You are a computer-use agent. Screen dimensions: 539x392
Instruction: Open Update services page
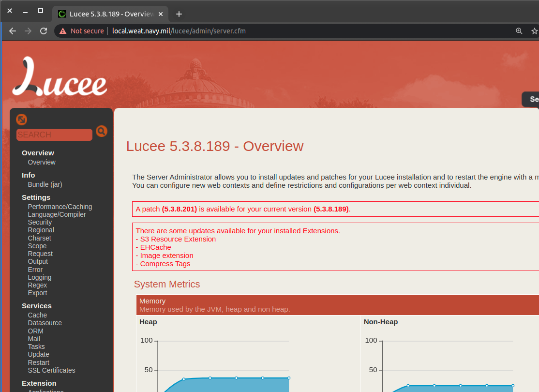point(39,355)
